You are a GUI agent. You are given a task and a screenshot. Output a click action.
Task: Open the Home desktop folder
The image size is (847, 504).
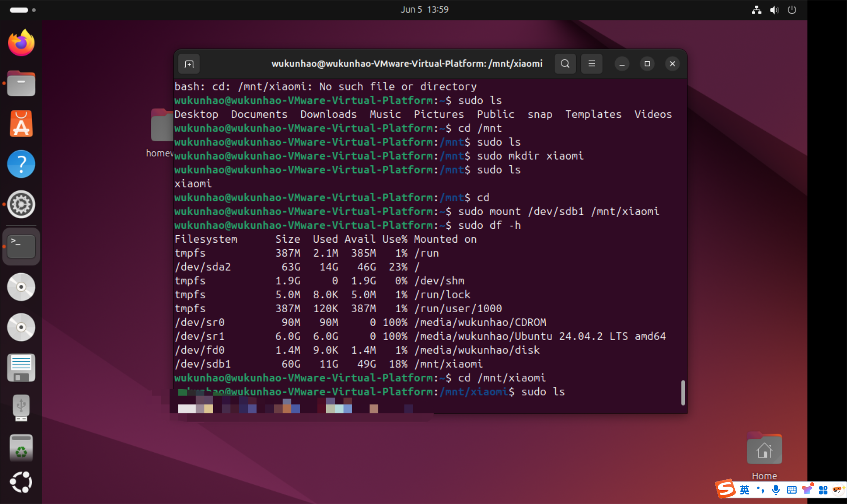764,451
